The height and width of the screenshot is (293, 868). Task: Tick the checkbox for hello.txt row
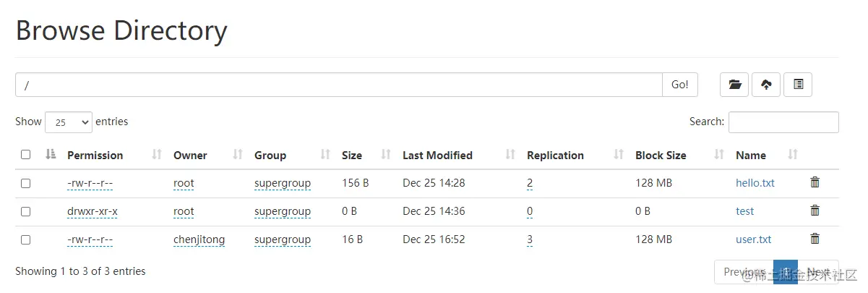tap(26, 184)
